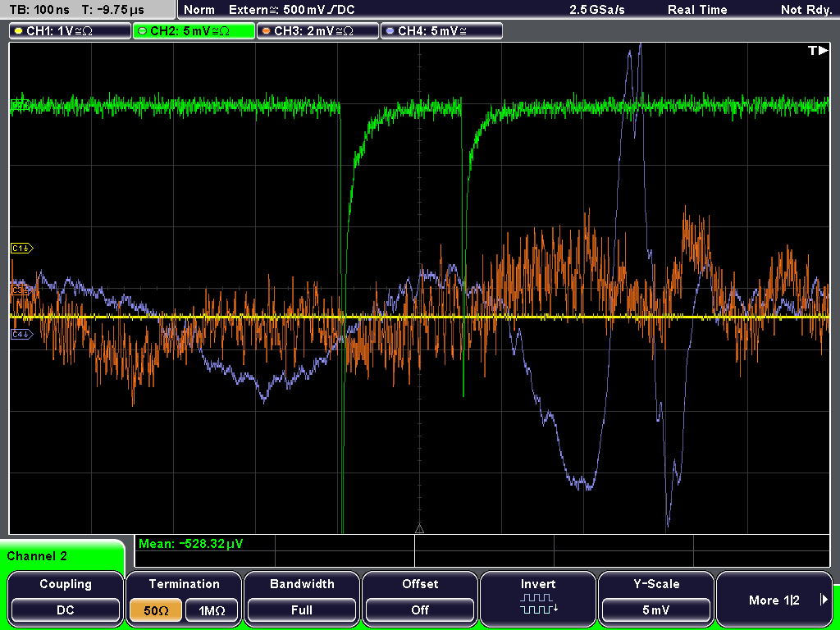
Task: Click the yellow dot in CH1 tab
Action: (x=19, y=31)
